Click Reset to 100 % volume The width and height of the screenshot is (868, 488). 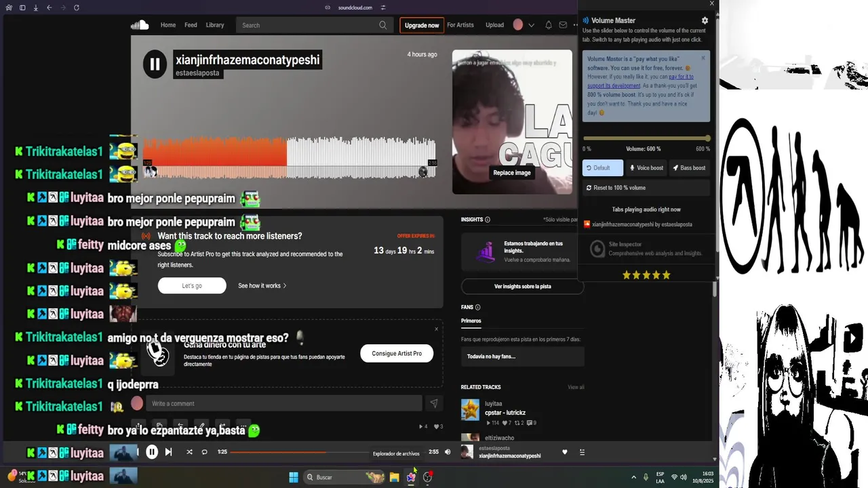(646, 188)
